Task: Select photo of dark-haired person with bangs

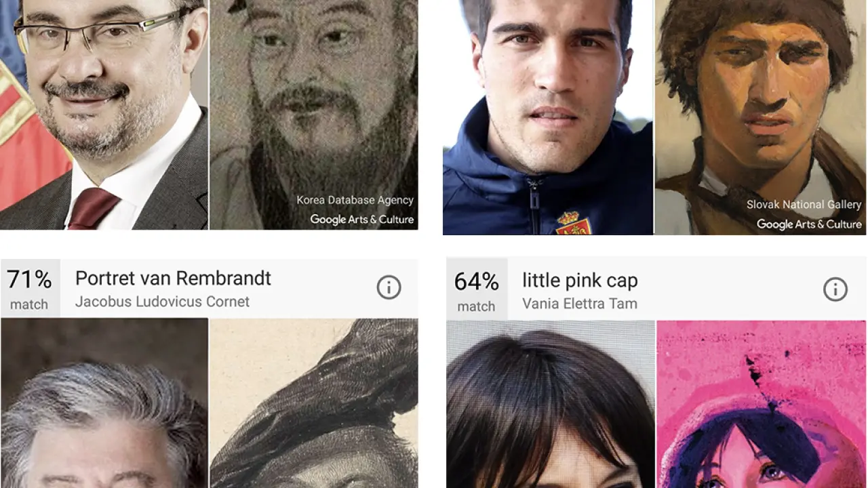Action: coord(550,407)
